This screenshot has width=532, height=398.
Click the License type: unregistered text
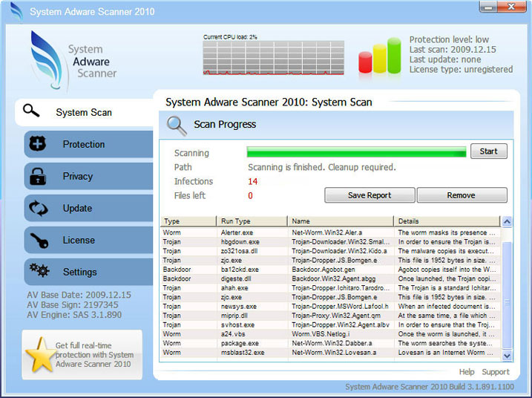pos(461,69)
